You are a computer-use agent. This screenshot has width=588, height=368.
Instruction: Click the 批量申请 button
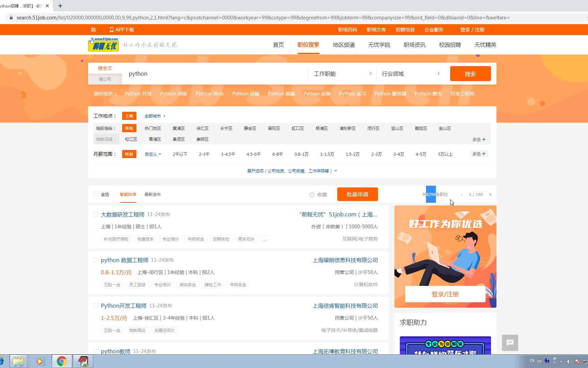pyautogui.click(x=357, y=194)
